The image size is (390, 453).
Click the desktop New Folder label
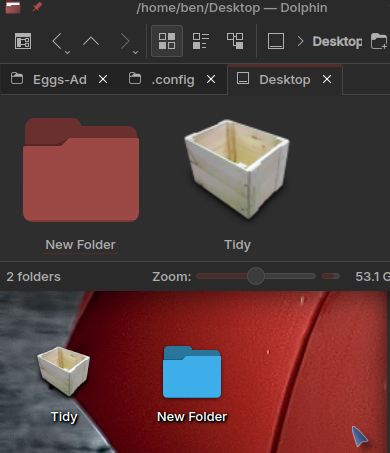[x=192, y=417]
